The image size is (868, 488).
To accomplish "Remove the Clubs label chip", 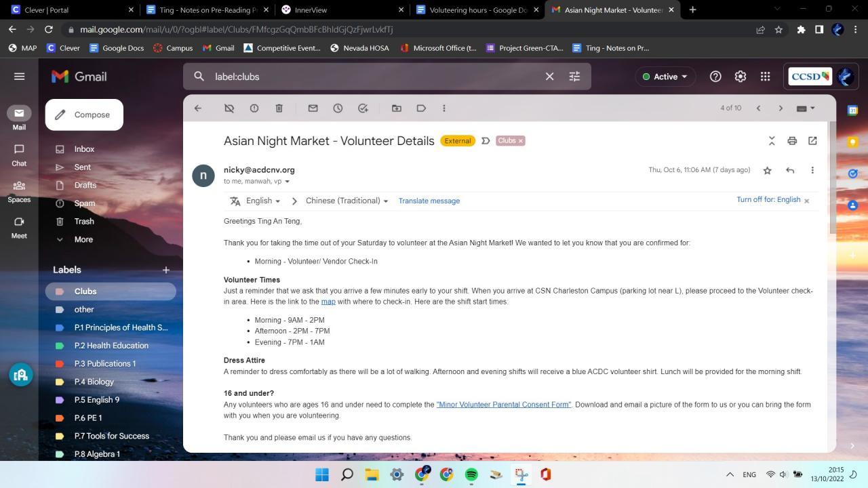I will tap(521, 141).
